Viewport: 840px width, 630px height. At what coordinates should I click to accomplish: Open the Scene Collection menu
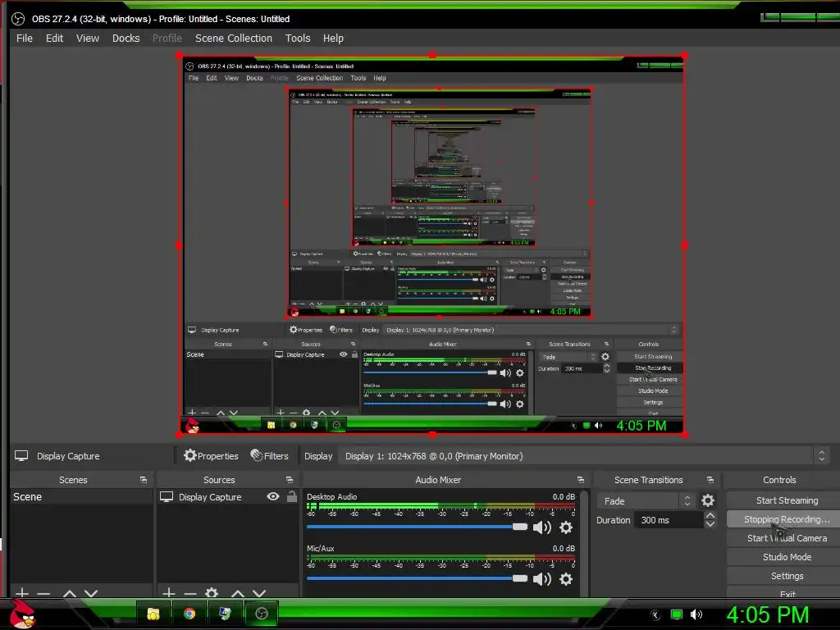[x=234, y=38]
